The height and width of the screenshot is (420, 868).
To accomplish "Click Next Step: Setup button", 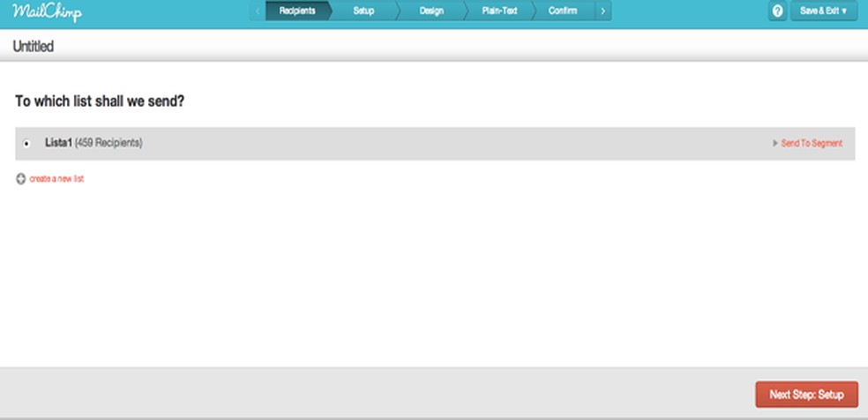I will pos(806,394).
